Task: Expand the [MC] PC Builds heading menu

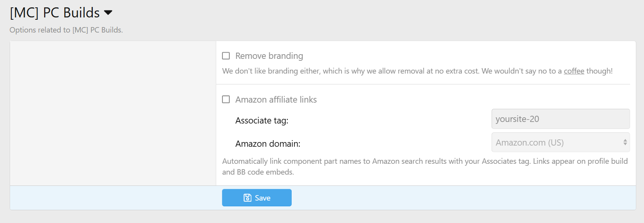Action: [x=55, y=13]
